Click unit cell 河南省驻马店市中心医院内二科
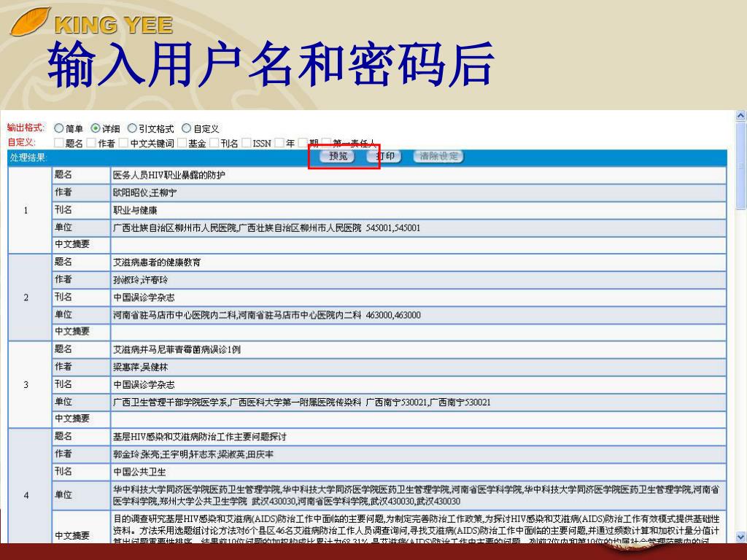This screenshot has height=560, width=747. (418, 315)
